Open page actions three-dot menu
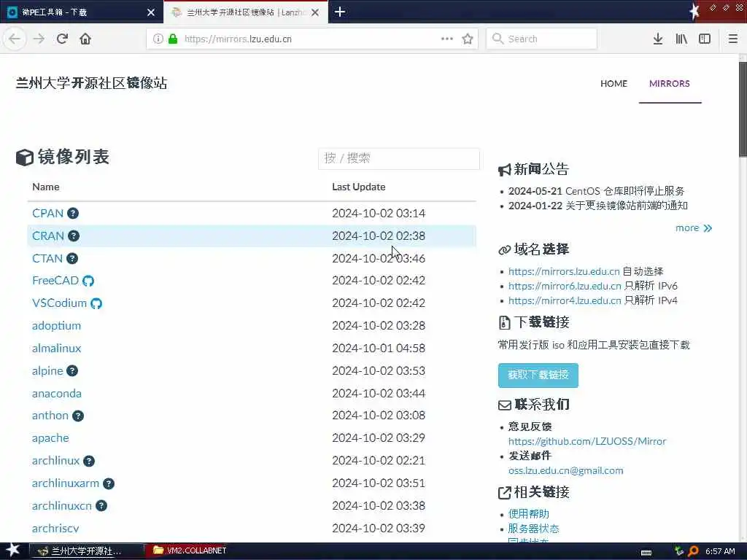747x560 pixels. [x=447, y=39]
